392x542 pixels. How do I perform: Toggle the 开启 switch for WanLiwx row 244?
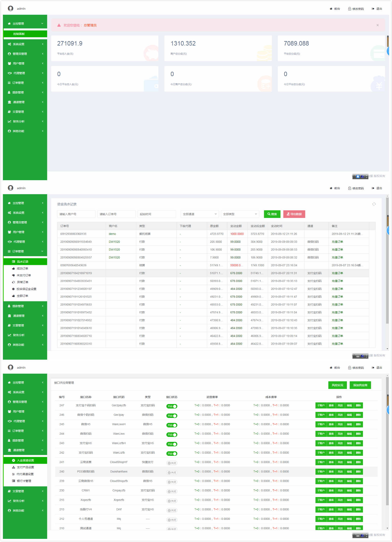pos(172,435)
